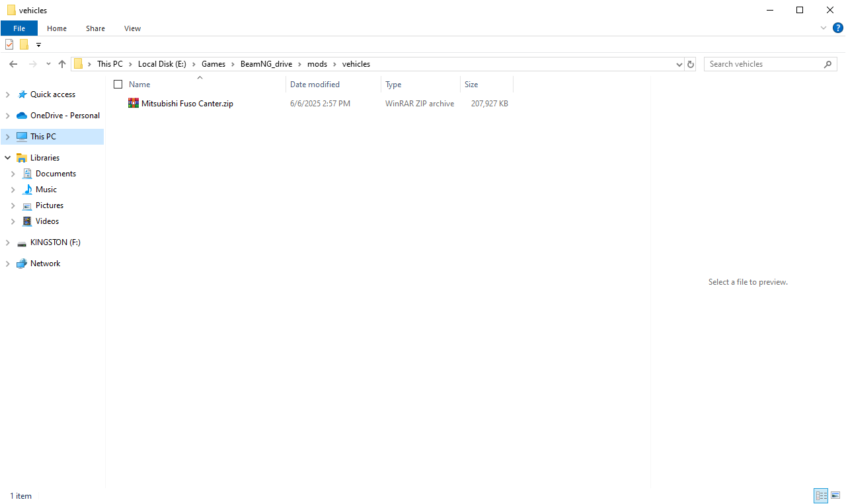
Task: Expand the Music library node
Action: point(13,190)
